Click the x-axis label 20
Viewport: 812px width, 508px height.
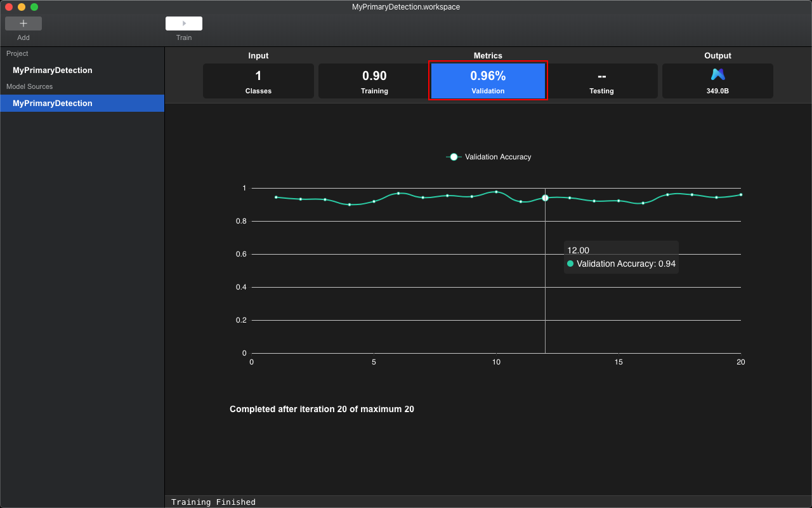[740, 362]
